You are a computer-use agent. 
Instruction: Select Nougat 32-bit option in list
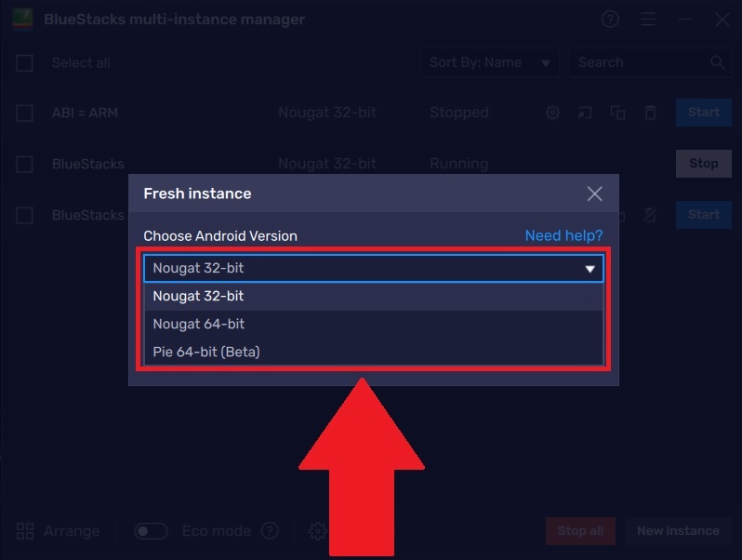374,297
